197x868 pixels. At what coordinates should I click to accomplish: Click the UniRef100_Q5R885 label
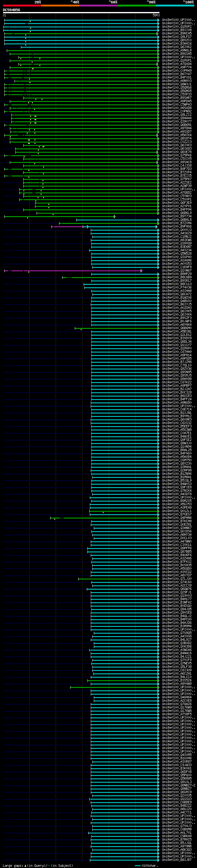(176, 778)
